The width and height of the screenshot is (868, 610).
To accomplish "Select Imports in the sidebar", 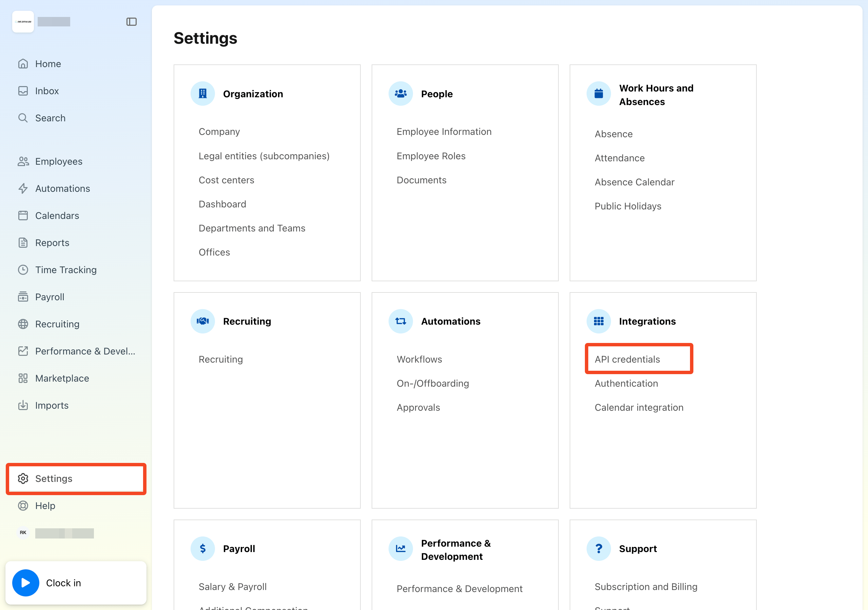I will 52,405.
